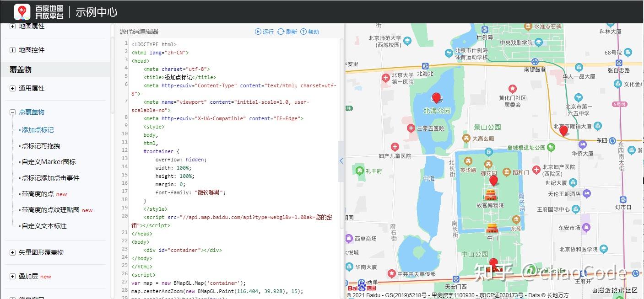The height and width of the screenshot is (299, 644).
Task: Expand the 地图控件 section
Action: point(12,50)
